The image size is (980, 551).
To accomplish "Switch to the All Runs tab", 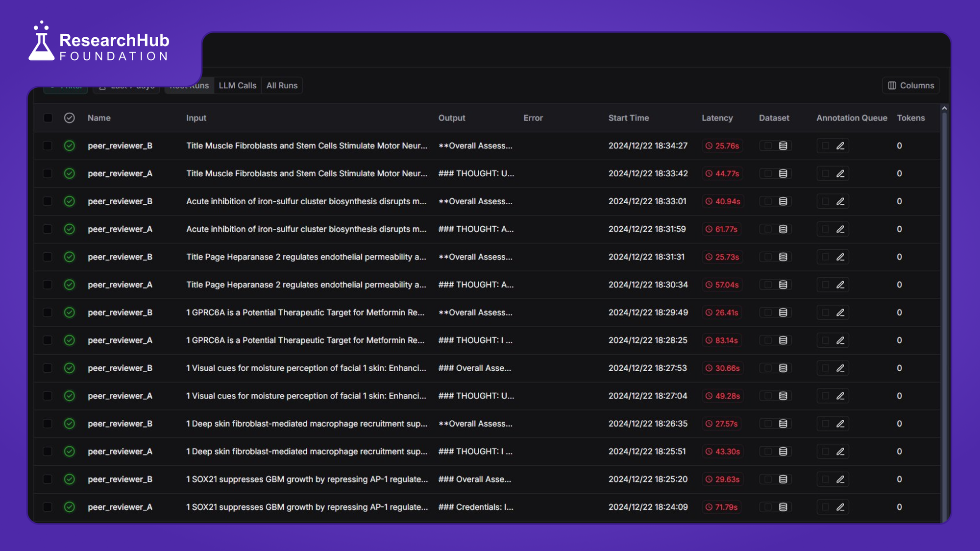I will click(282, 86).
